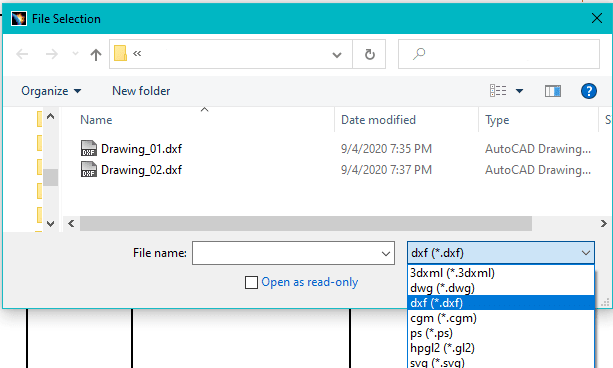This screenshot has height=368, width=613.
Task: Expand the address bar path history
Action: (337, 55)
